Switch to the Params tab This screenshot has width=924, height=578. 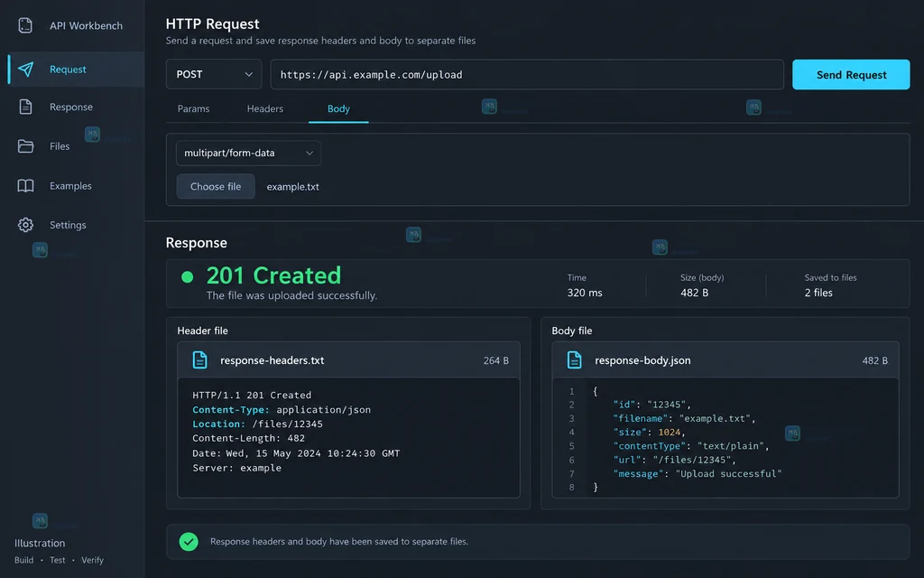193,108
